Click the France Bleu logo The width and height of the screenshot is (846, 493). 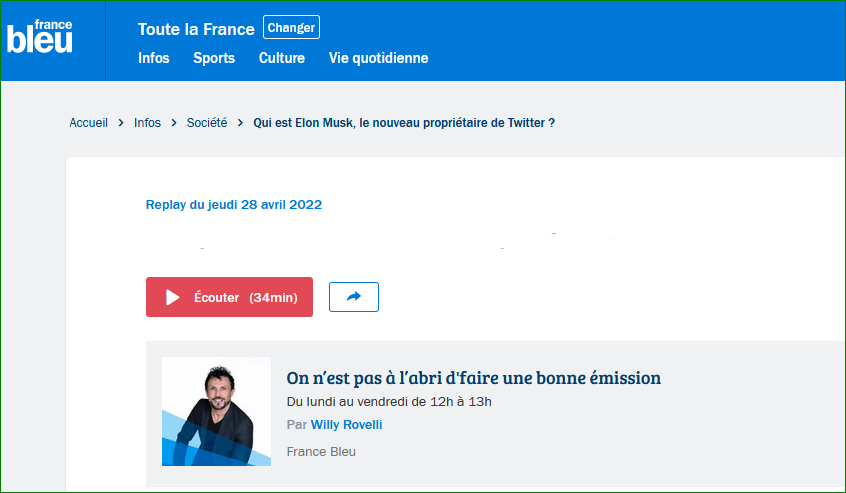click(x=39, y=37)
